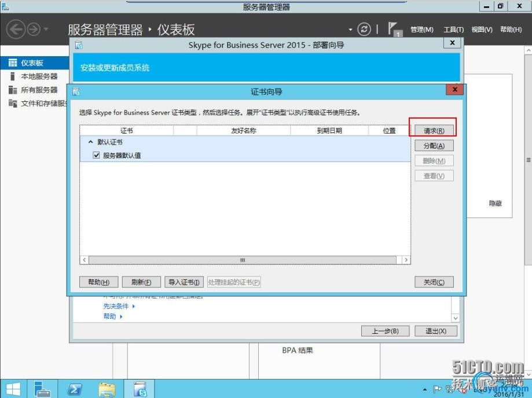Toggle the 服务器默认值 checkbox
Screen dimensions: 532x398
click(x=96, y=155)
